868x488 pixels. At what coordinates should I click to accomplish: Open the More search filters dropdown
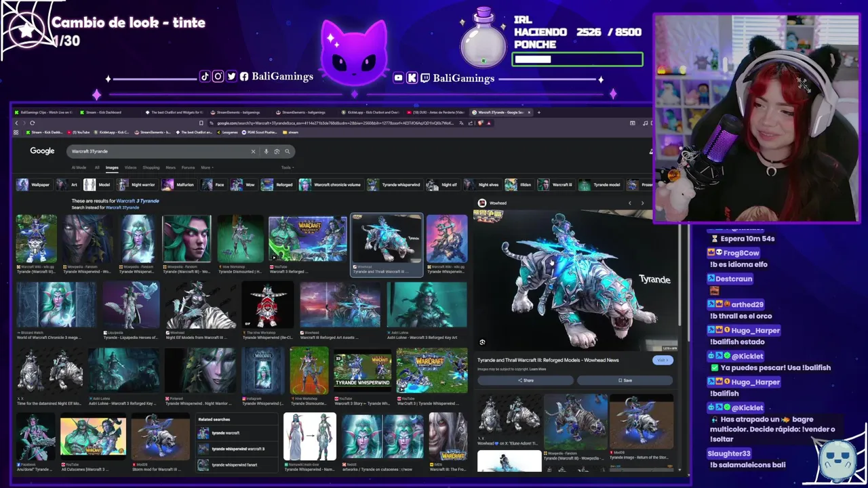coord(206,167)
